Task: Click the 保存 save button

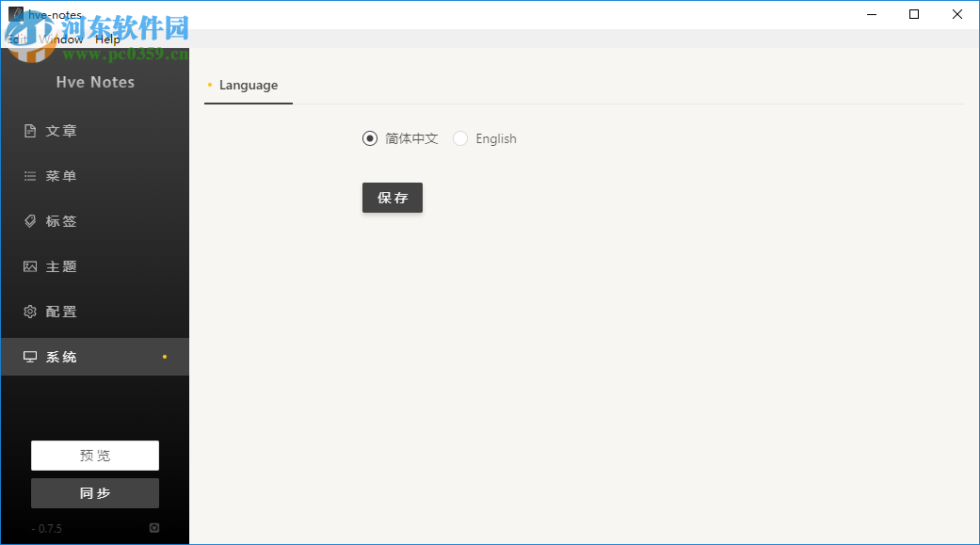Action: click(393, 198)
